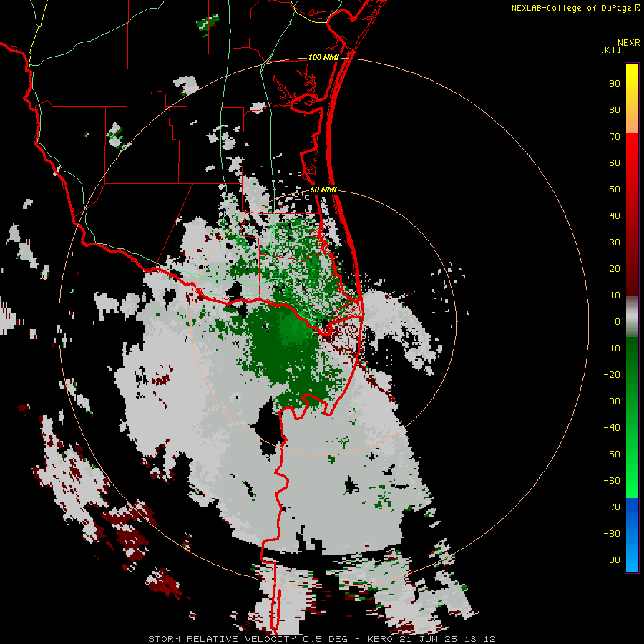Screen dimensions: 644x644
Task: Click the 20 kt label on the velocity scale
Action: click(615, 269)
